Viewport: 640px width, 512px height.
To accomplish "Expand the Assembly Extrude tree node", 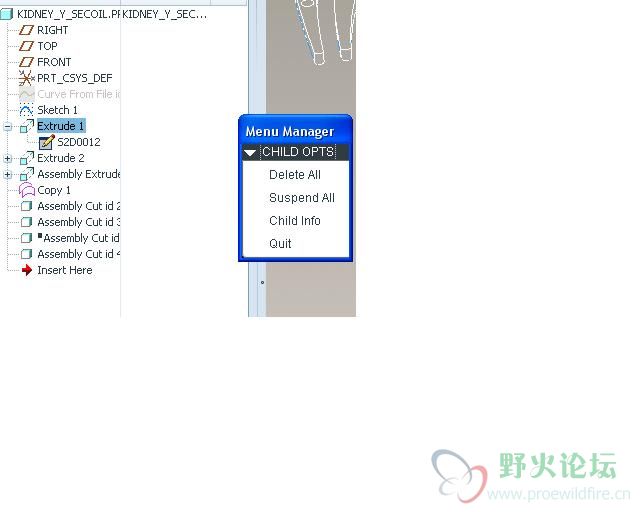I will click(7, 175).
